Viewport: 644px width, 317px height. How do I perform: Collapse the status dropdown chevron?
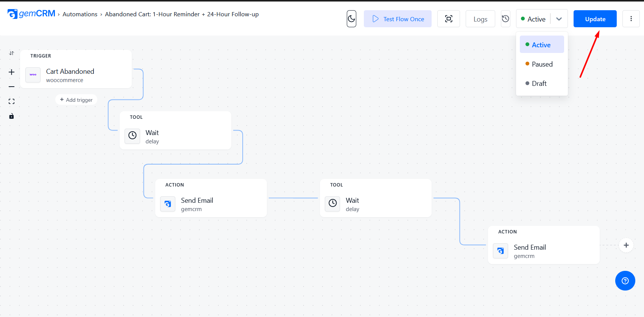559,19
